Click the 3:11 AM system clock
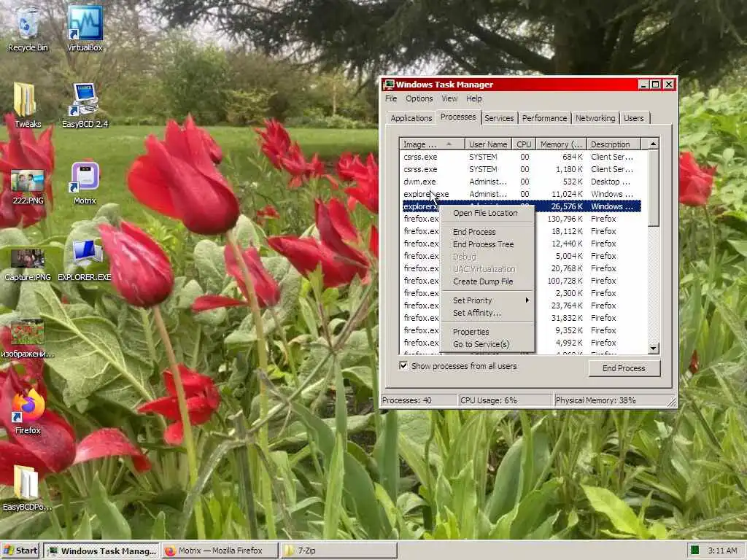 tap(722, 551)
